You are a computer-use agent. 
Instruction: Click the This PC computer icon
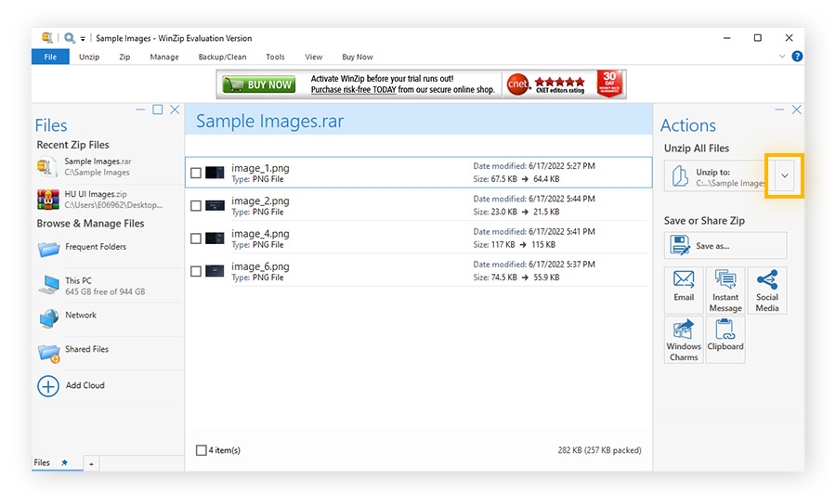49,285
